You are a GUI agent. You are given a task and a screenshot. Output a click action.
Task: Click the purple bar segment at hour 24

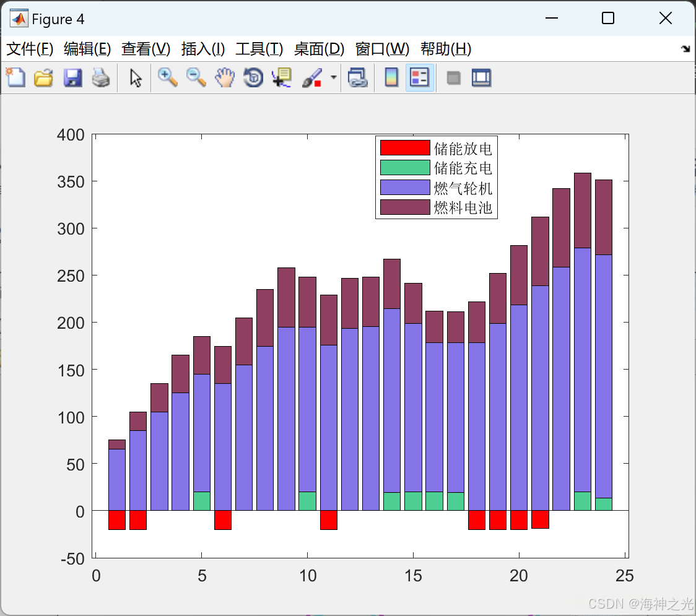coord(604,376)
